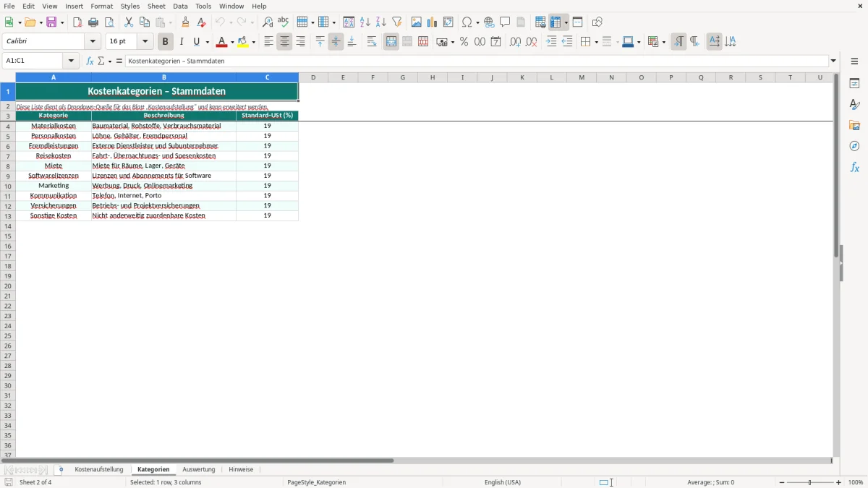Toggle Underline formatting
The image size is (868, 488).
click(x=197, y=42)
